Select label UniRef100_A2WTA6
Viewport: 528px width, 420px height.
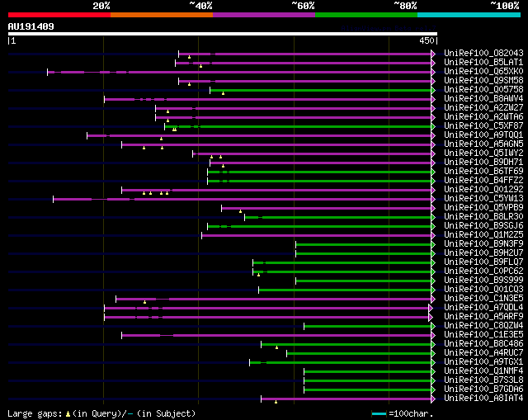[x=483, y=116]
